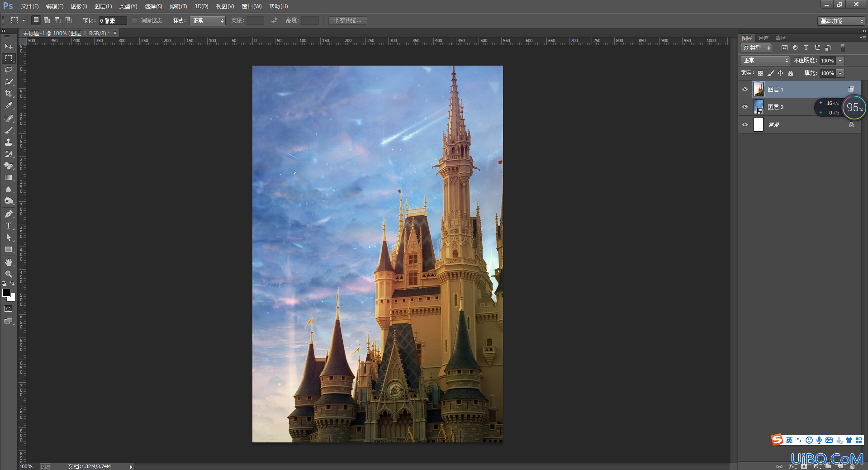Viewport: 868px width, 470px height.
Task: Toggle visibility of 图层 2
Action: pos(745,107)
